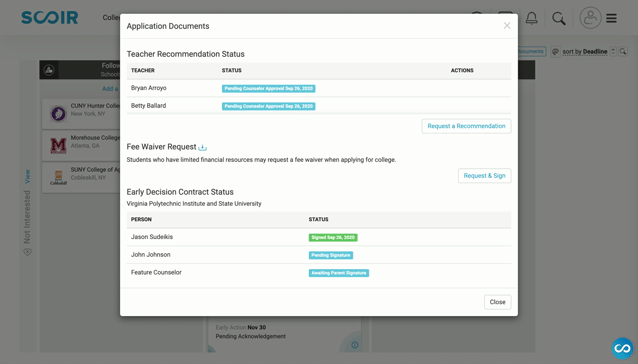Click Awaiting Parent Signature status badge
This screenshot has width=638, height=364.
tap(339, 273)
